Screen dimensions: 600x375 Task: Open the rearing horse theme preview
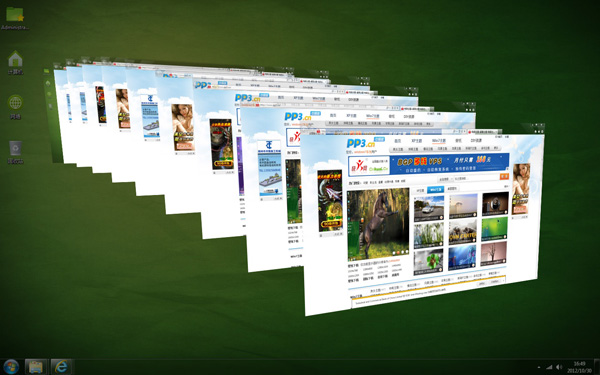point(378,223)
